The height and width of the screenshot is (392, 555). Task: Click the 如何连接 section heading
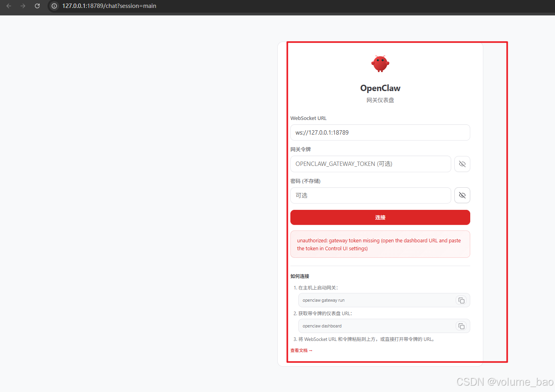[x=300, y=276]
